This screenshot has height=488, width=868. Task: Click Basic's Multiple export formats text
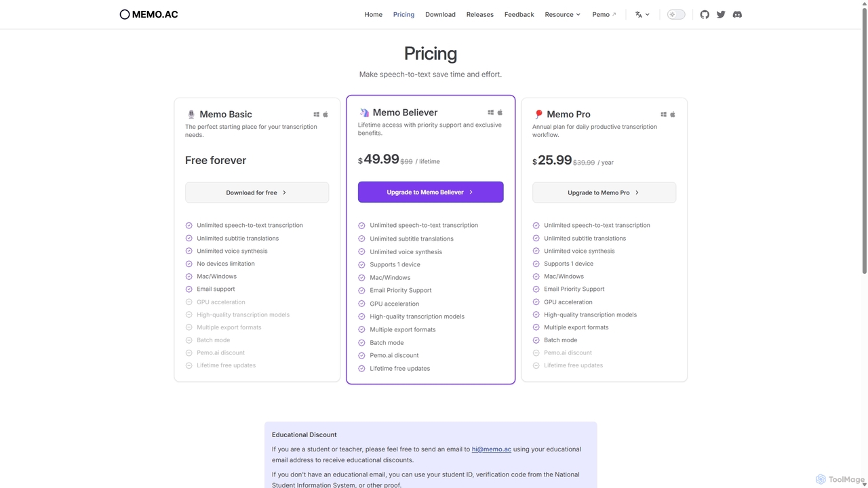point(229,327)
